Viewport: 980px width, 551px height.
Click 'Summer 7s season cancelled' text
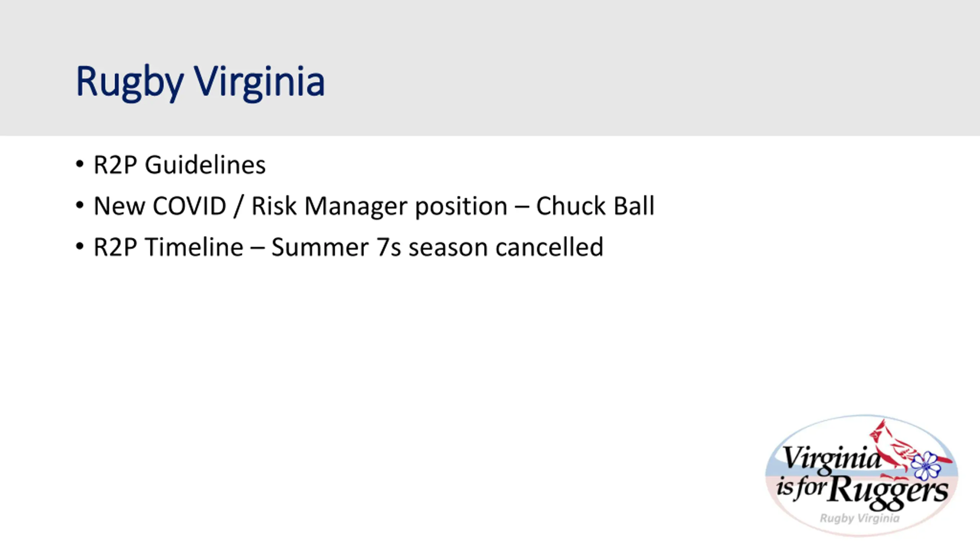click(x=437, y=247)
